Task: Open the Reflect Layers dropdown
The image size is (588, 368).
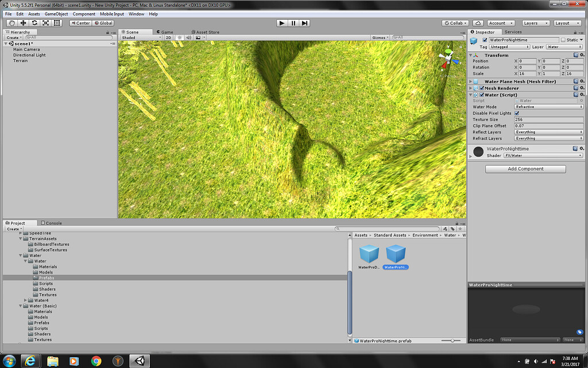Action: coord(548,131)
